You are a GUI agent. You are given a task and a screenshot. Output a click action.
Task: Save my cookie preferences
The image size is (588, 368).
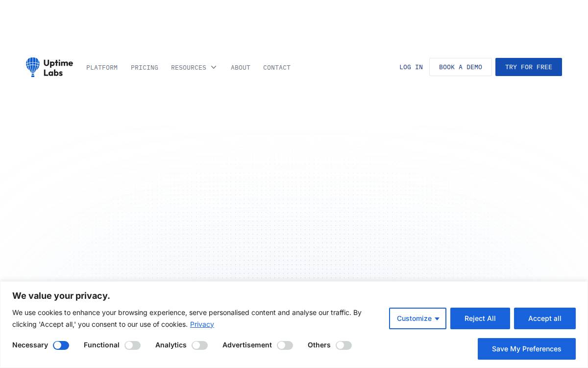point(527,349)
